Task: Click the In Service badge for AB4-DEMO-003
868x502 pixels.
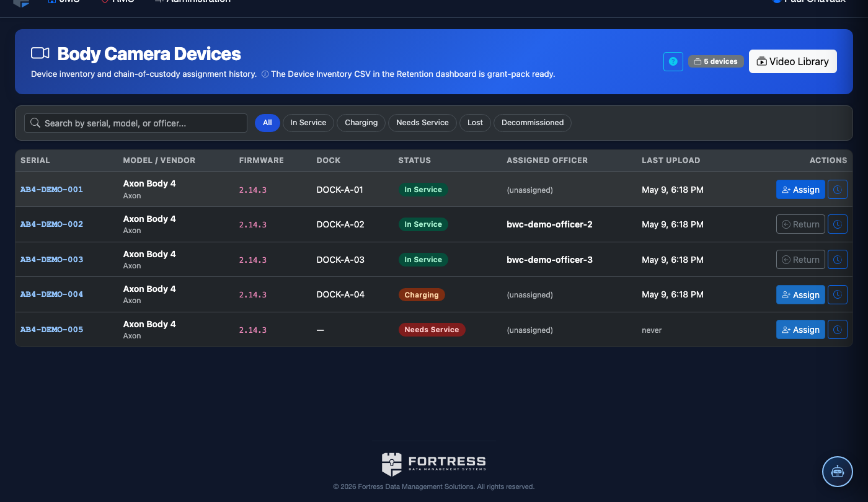Action: click(423, 260)
